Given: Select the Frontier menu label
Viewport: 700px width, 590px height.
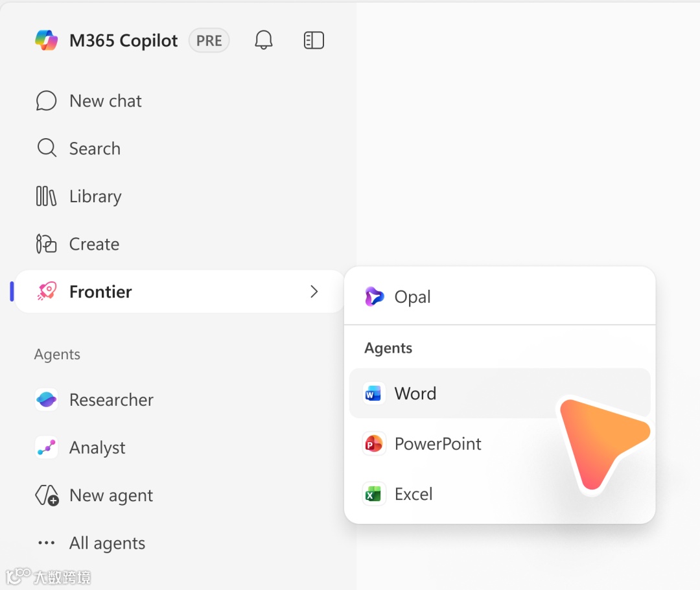Looking at the screenshot, I should [100, 292].
